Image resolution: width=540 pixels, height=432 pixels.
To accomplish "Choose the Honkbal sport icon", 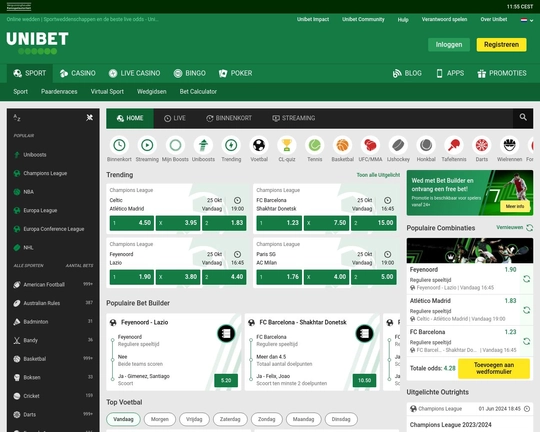I will click(x=426, y=145).
